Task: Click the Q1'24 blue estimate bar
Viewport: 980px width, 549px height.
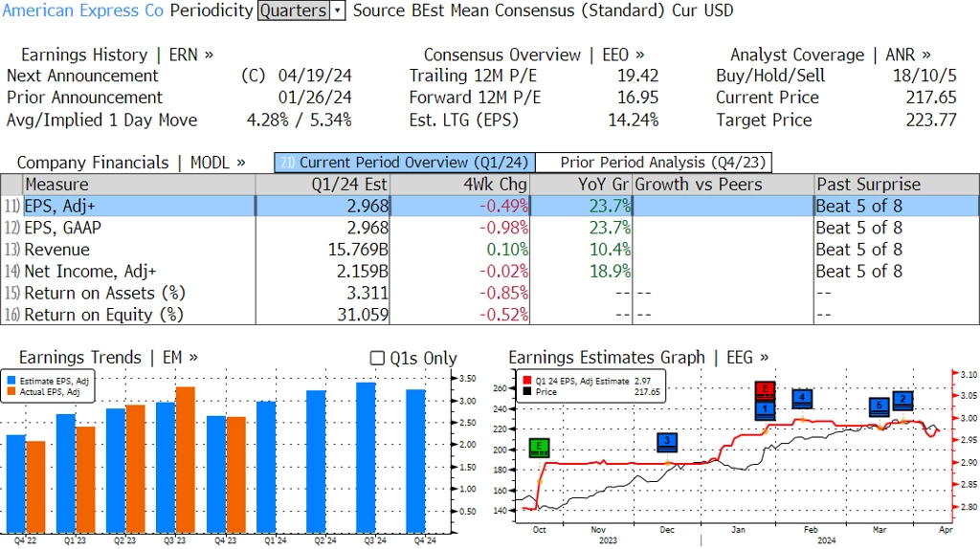Action: click(x=266, y=467)
